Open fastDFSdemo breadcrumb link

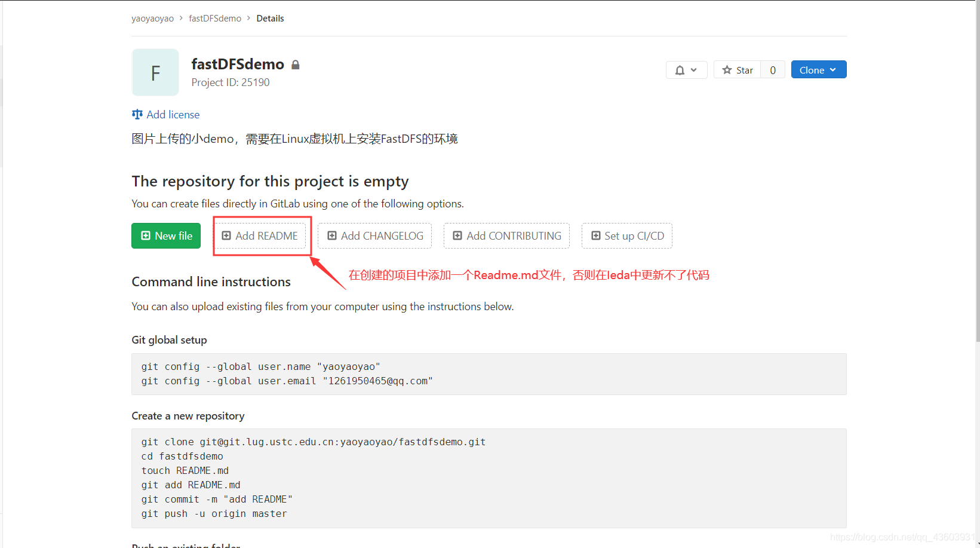[x=215, y=19]
